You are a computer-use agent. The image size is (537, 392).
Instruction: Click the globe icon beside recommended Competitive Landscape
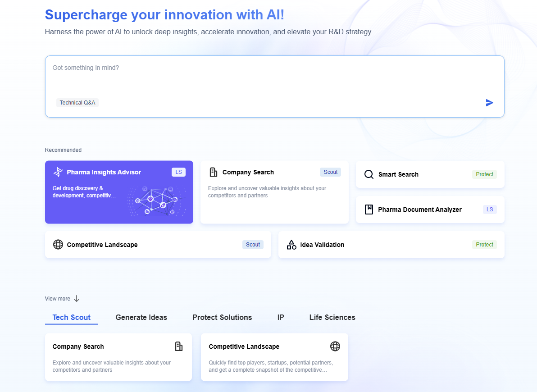point(58,245)
